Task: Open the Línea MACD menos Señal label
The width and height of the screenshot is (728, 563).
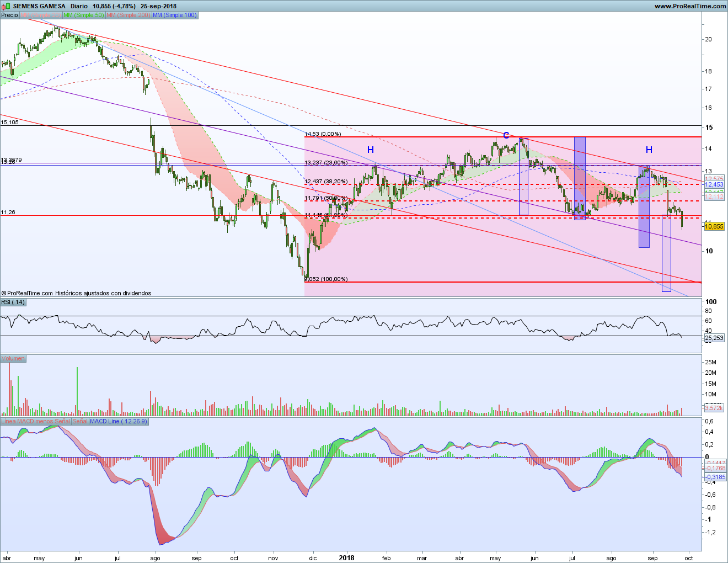Action: 35,421
